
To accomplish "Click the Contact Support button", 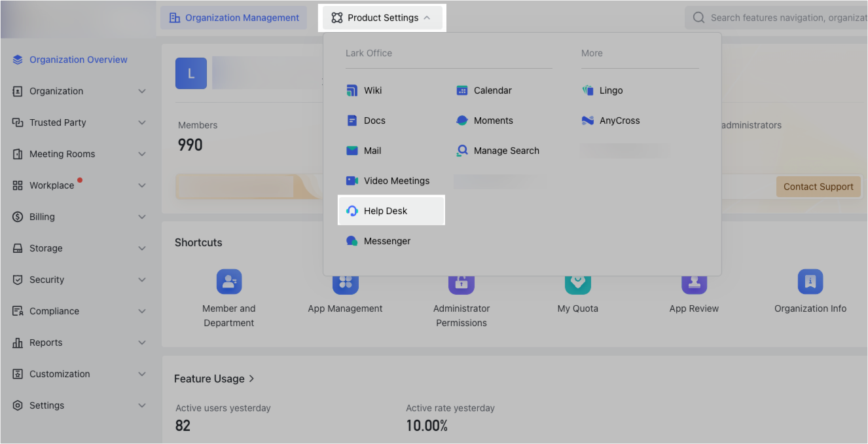I will (818, 187).
